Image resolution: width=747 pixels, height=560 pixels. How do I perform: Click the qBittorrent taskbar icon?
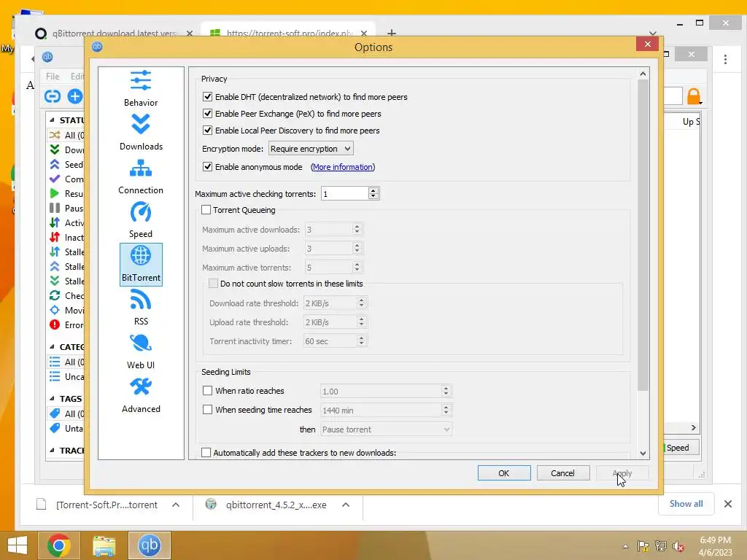point(149,545)
